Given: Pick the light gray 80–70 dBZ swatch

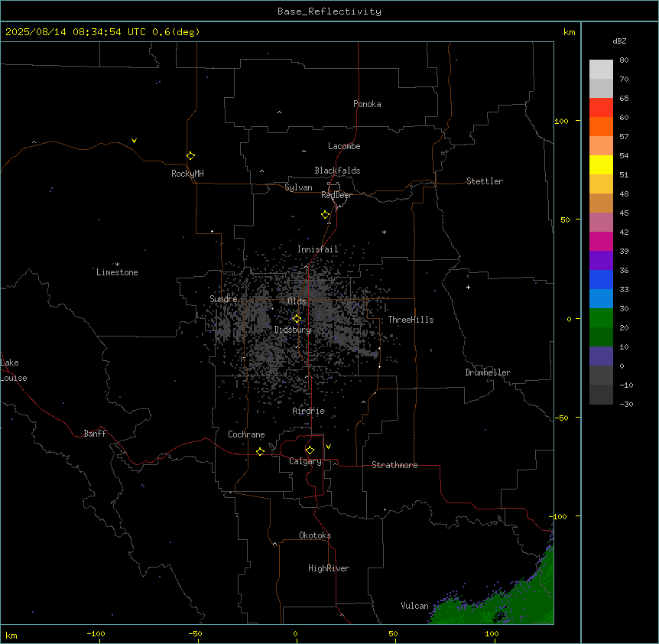Looking at the screenshot, I should 601,70.
